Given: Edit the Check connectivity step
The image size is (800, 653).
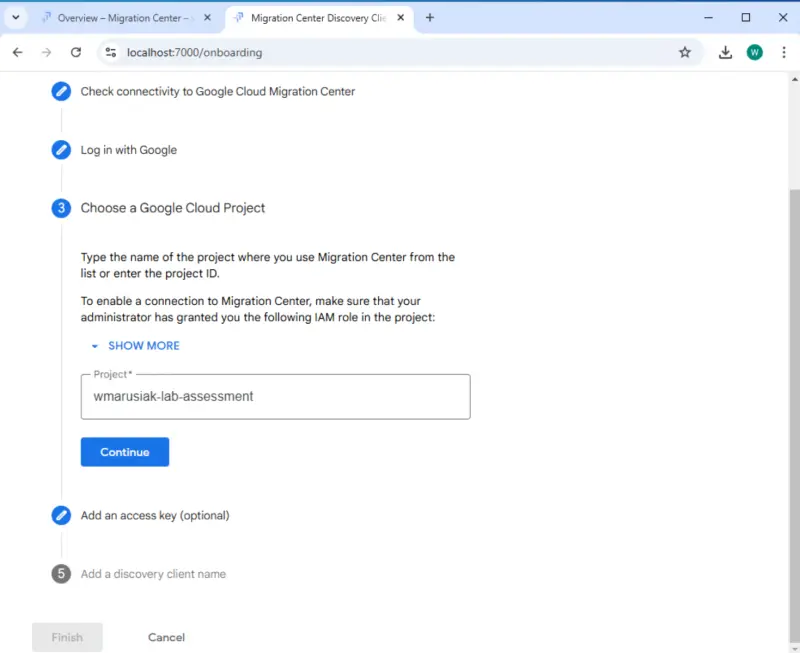Looking at the screenshot, I should pyautogui.click(x=61, y=91).
